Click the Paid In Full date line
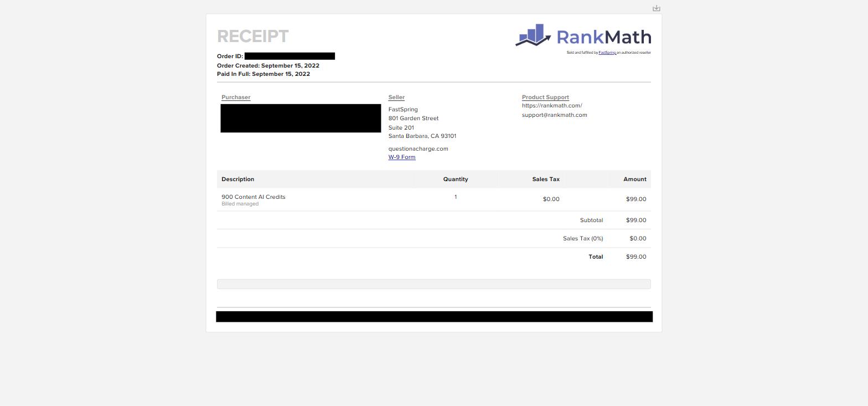The height and width of the screenshot is (406, 868). 263,74
